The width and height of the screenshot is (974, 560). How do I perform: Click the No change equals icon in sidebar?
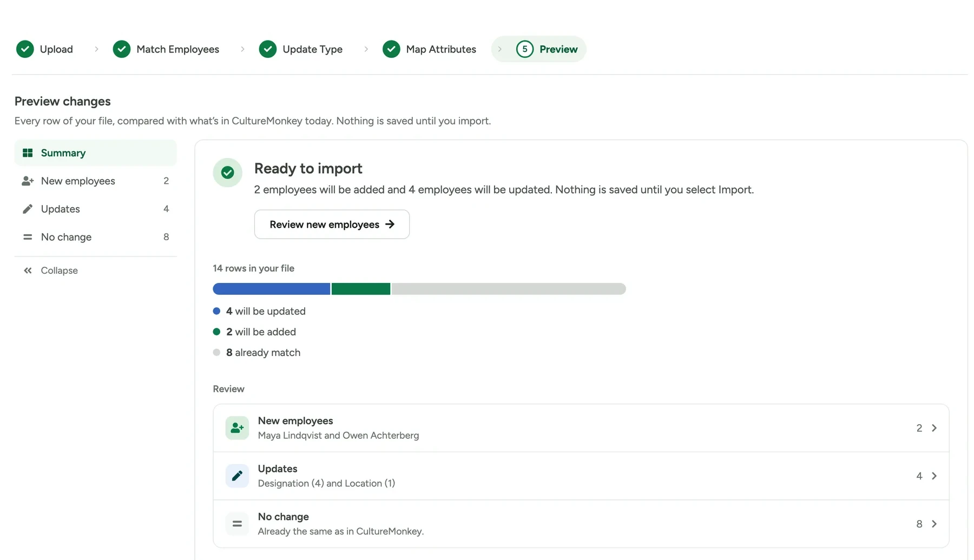point(28,237)
